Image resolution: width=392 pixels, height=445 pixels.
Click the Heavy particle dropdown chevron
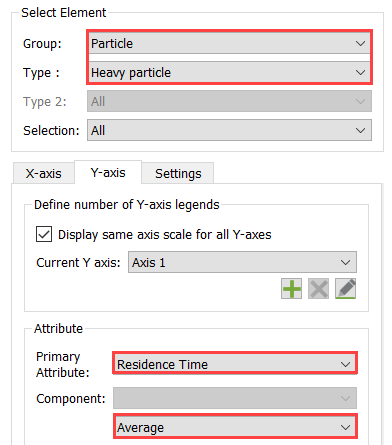(360, 73)
